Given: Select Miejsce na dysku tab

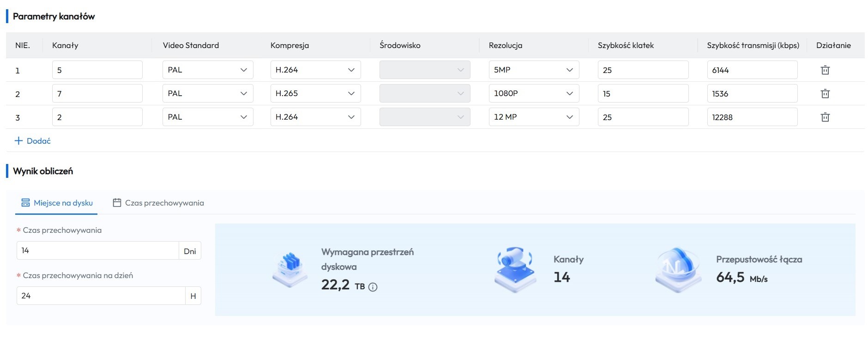Looking at the screenshot, I should click(x=57, y=203).
